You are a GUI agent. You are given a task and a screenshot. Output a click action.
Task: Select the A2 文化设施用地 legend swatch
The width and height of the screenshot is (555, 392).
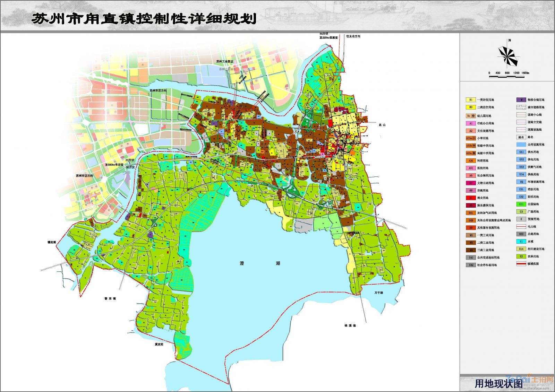[471, 131]
